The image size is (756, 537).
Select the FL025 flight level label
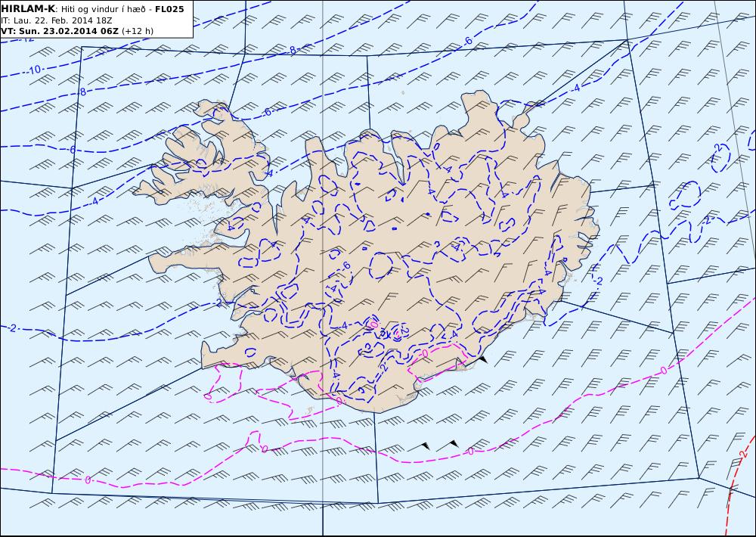(x=169, y=9)
